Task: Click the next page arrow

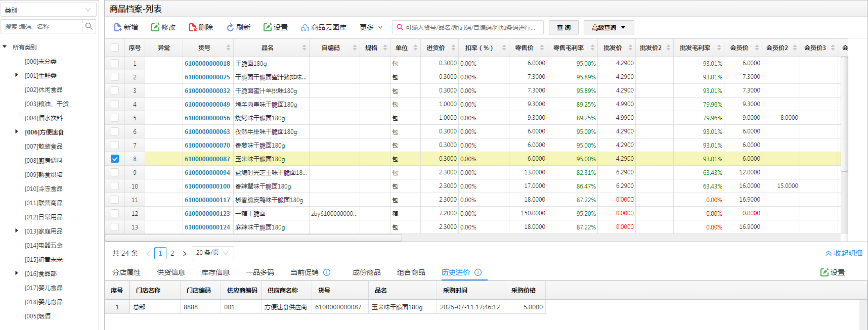Action: pos(185,253)
